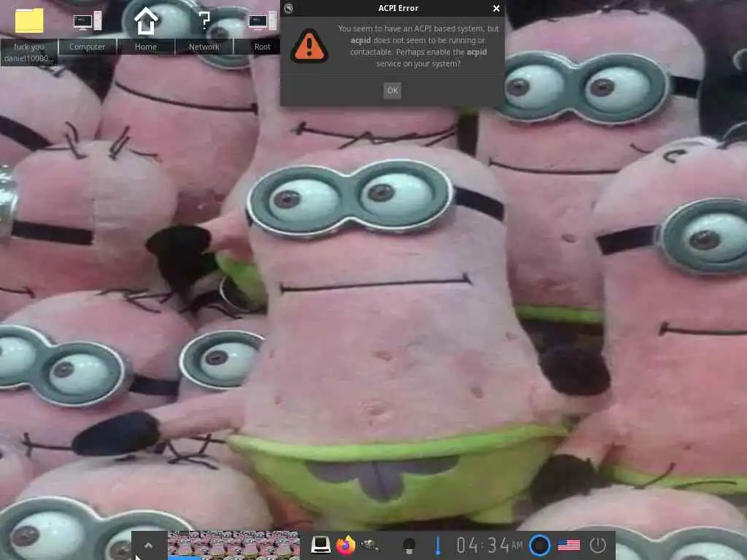
Task: Select the Network label text
Action: pos(204,47)
